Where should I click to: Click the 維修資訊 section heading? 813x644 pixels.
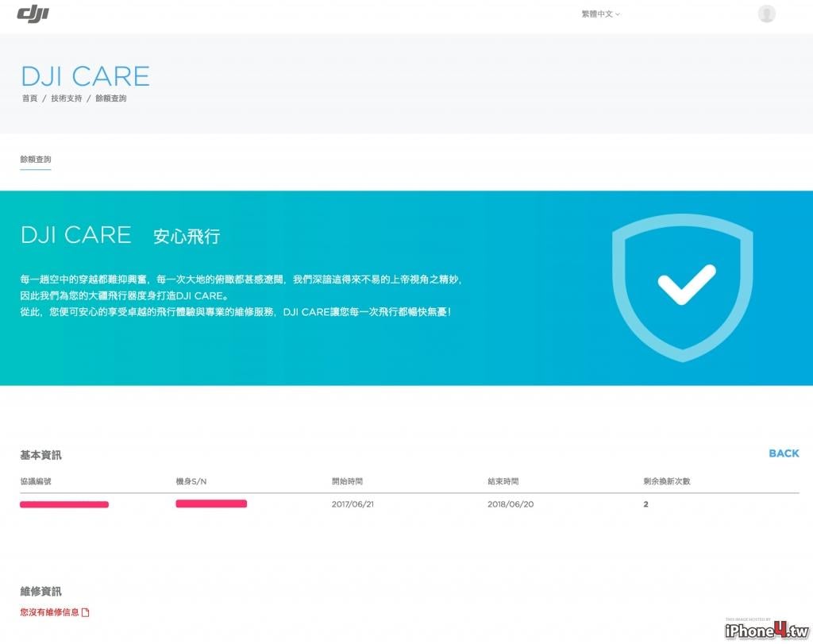click(x=40, y=591)
